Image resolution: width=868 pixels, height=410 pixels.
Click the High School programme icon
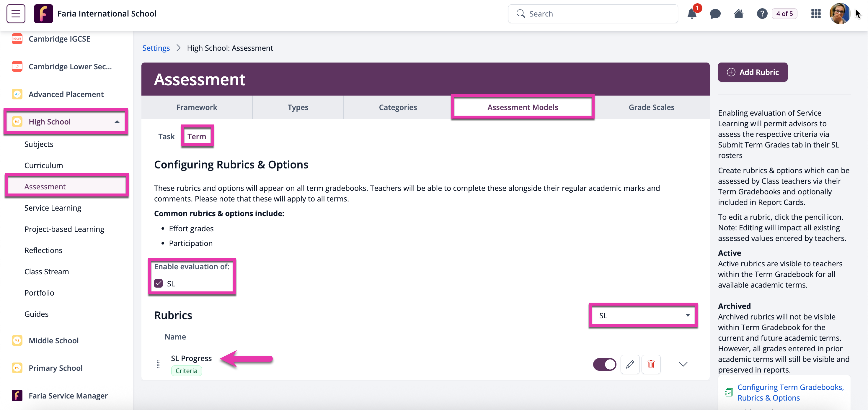pos(17,122)
